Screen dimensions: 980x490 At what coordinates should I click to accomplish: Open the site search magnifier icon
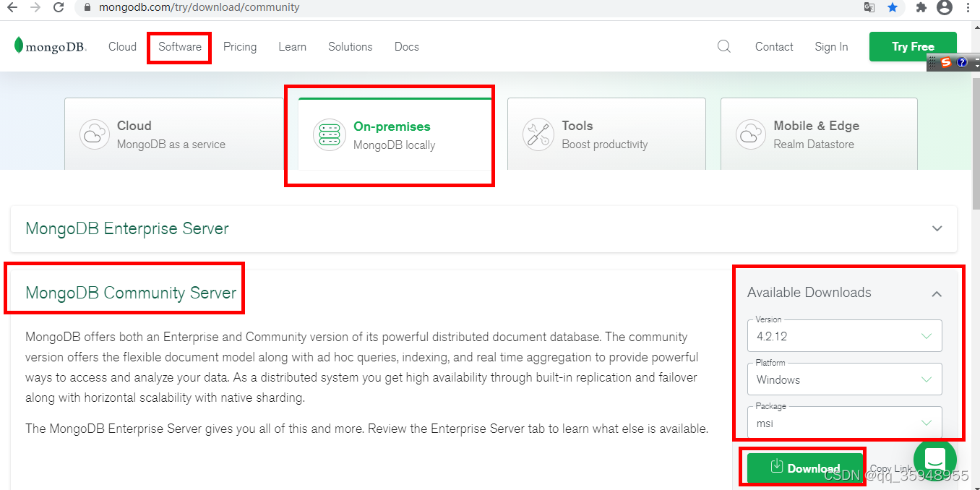[x=723, y=46]
